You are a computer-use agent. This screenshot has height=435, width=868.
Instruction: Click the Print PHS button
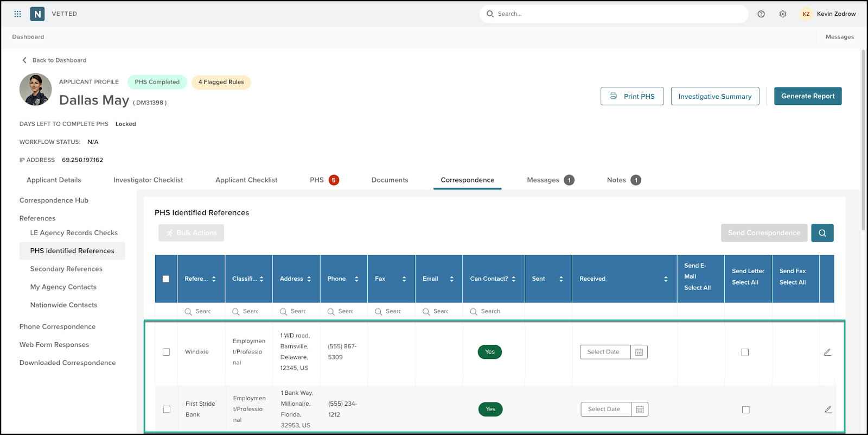[x=632, y=96]
